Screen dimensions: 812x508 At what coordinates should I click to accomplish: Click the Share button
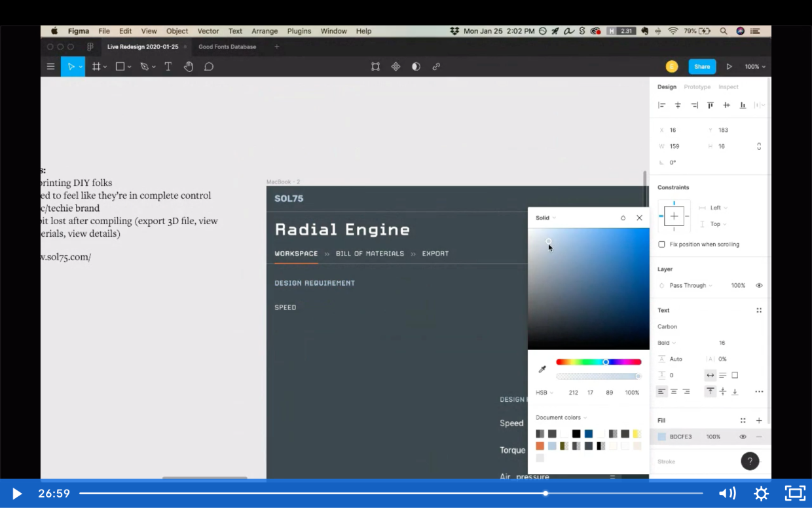click(x=701, y=66)
